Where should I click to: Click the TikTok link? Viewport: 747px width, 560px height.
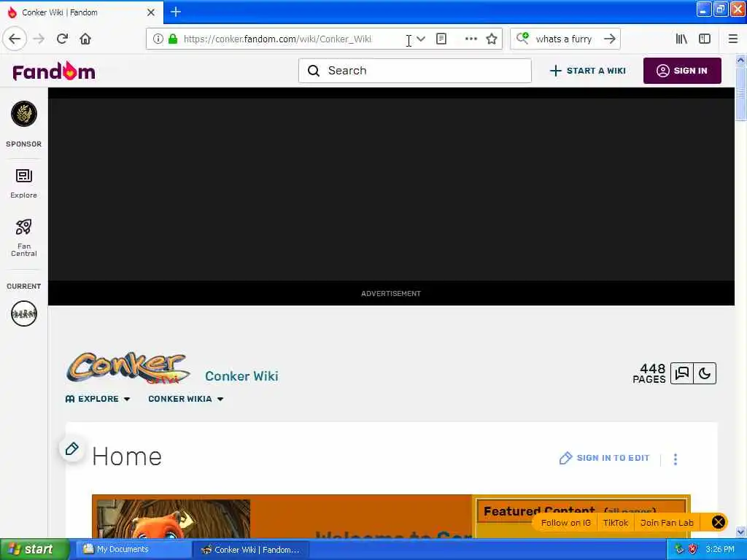pos(616,523)
